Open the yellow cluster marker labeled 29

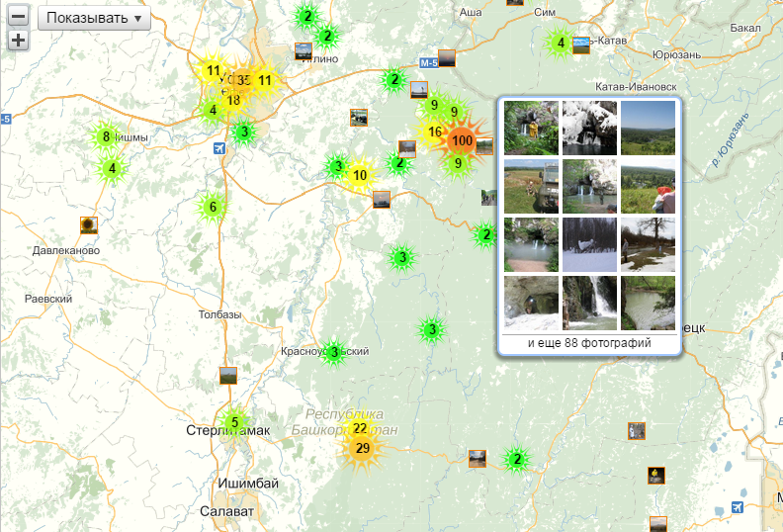pos(363,449)
